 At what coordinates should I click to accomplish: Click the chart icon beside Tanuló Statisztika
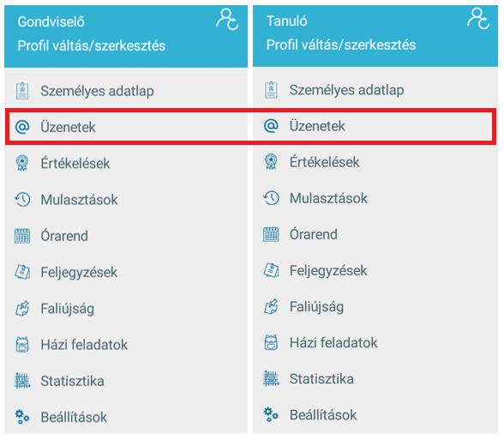point(271,378)
